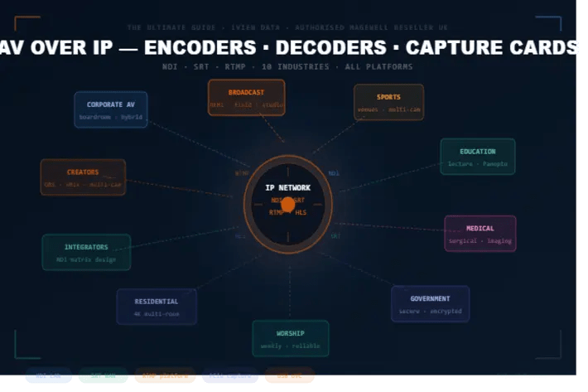588x392 pixels.
Task: Click 'The Ultimate Guide' header strapline
Action: (x=287, y=27)
